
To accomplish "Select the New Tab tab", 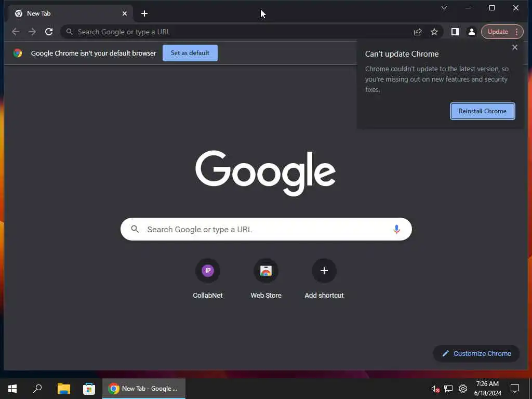I will [70, 14].
